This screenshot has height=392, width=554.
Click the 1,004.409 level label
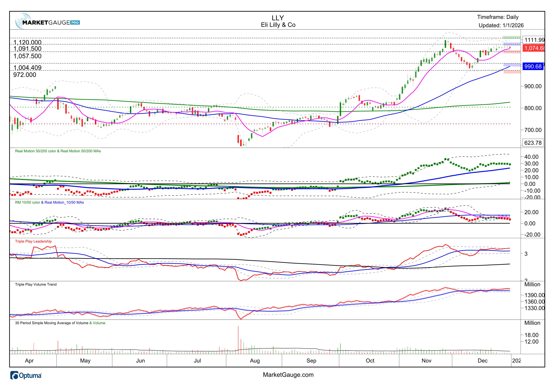coord(27,68)
